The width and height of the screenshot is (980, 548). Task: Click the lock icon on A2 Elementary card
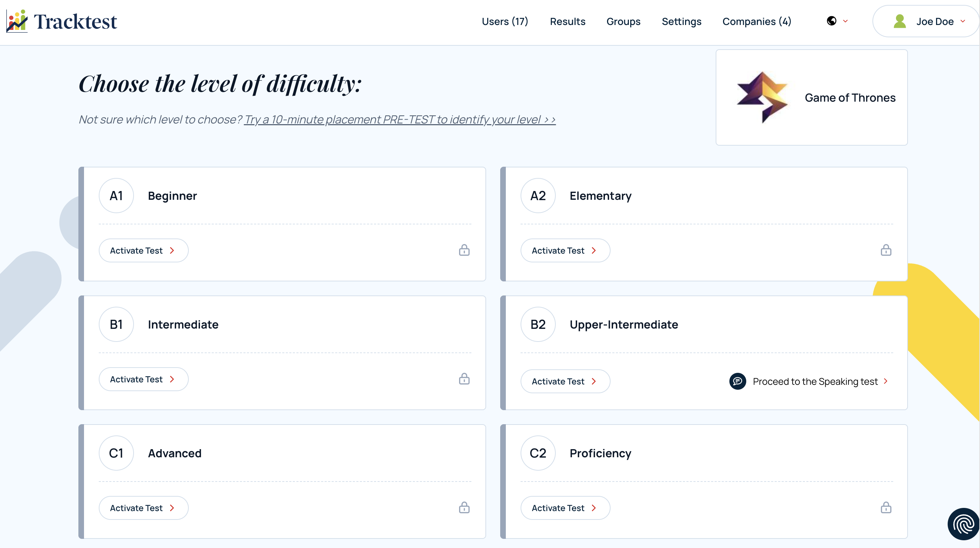pyautogui.click(x=886, y=250)
